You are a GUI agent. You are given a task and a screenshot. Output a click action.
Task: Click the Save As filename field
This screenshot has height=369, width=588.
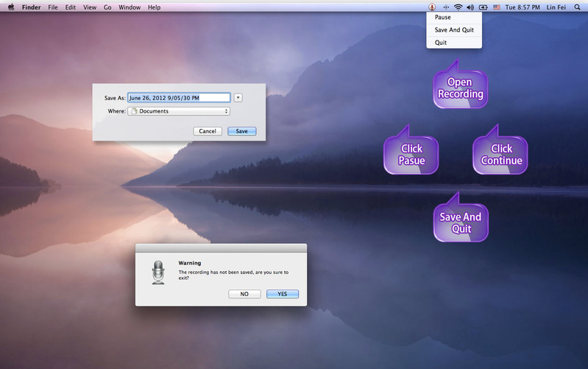pyautogui.click(x=179, y=97)
